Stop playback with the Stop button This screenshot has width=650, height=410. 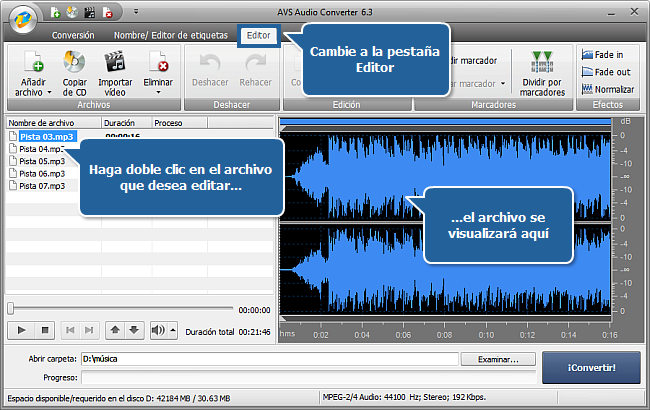(44, 329)
